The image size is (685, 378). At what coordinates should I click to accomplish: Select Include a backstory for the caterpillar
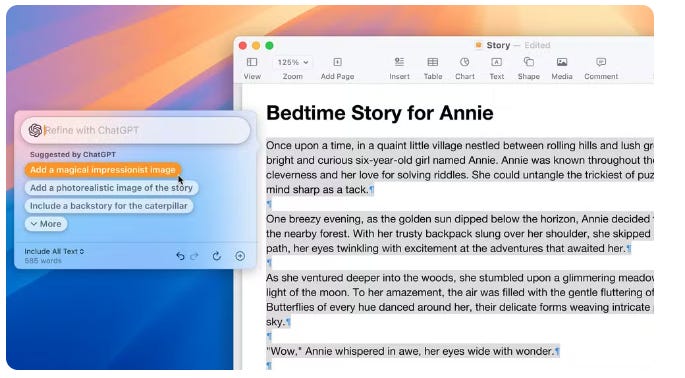pyautogui.click(x=109, y=206)
